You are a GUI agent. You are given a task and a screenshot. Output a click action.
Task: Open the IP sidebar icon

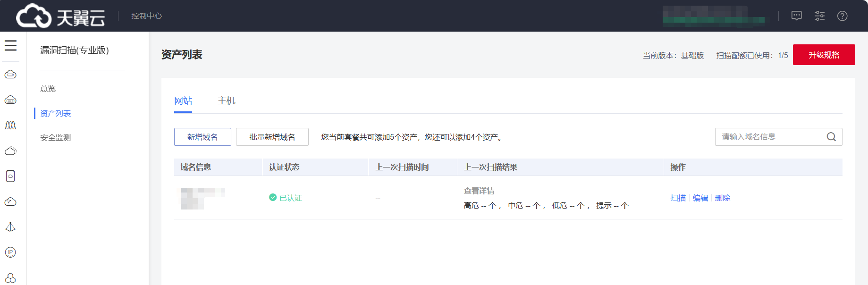tap(10, 252)
